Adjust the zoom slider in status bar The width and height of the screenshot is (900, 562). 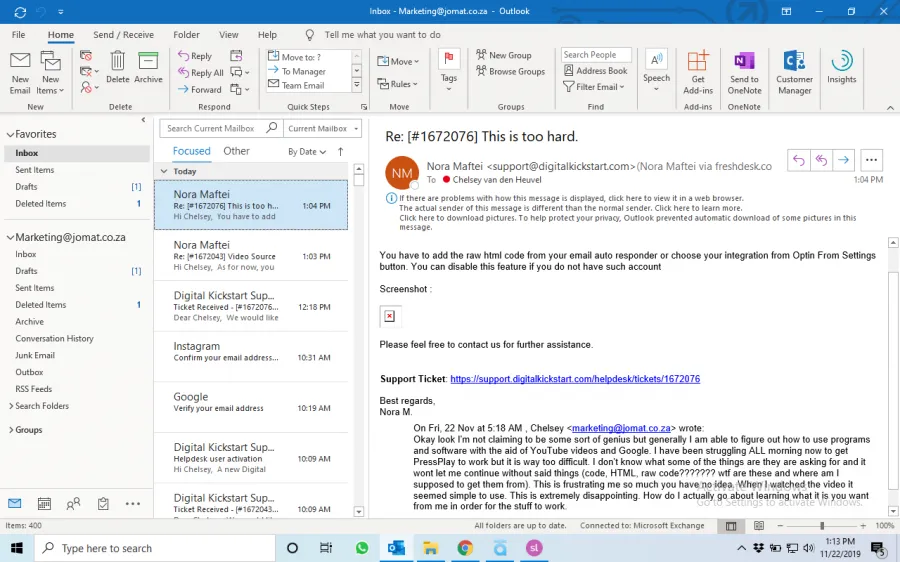pyautogui.click(x=822, y=526)
